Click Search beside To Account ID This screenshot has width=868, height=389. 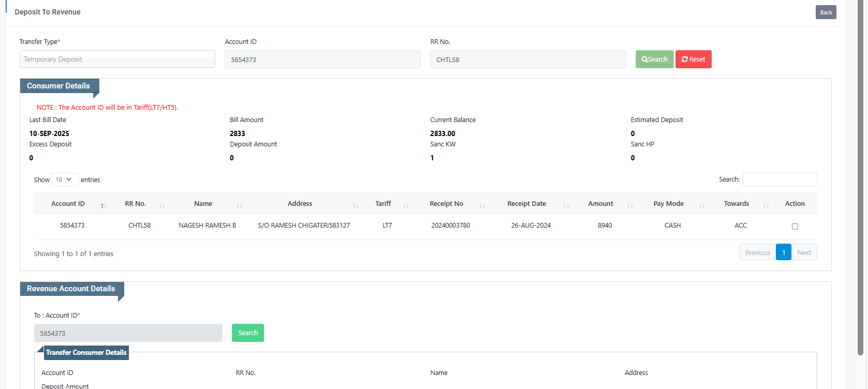tap(247, 333)
